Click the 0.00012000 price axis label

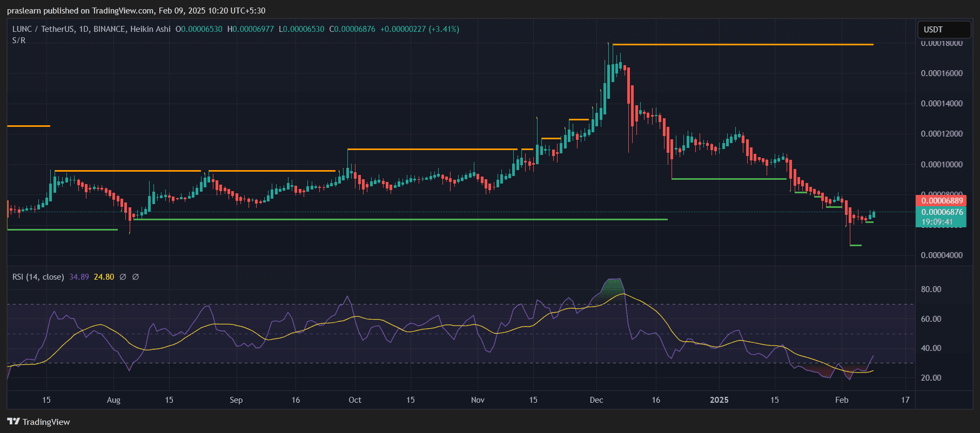point(942,134)
